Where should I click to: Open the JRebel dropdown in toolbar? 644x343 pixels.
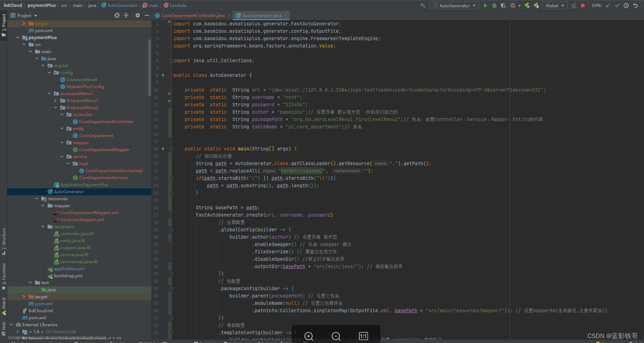click(555, 6)
